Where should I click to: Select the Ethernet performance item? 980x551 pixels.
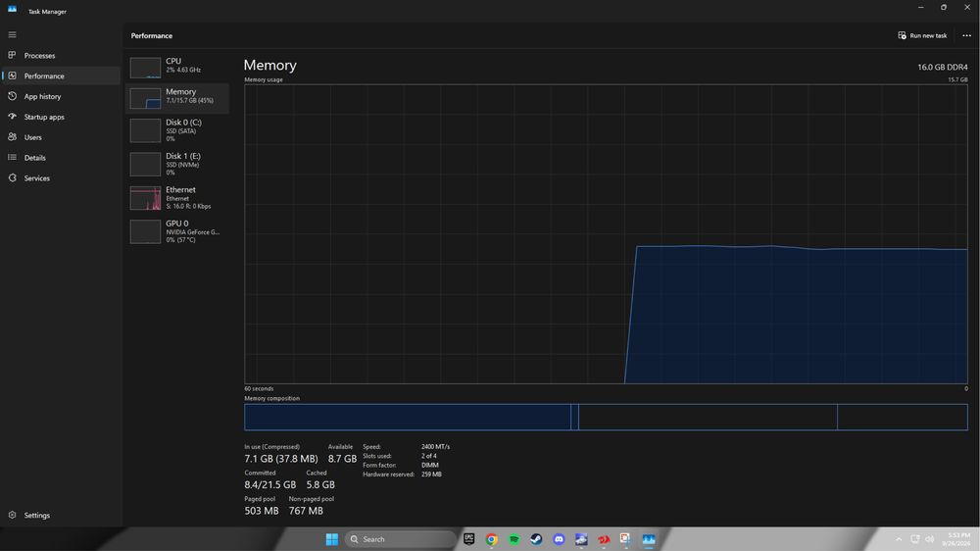click(177, 198)
